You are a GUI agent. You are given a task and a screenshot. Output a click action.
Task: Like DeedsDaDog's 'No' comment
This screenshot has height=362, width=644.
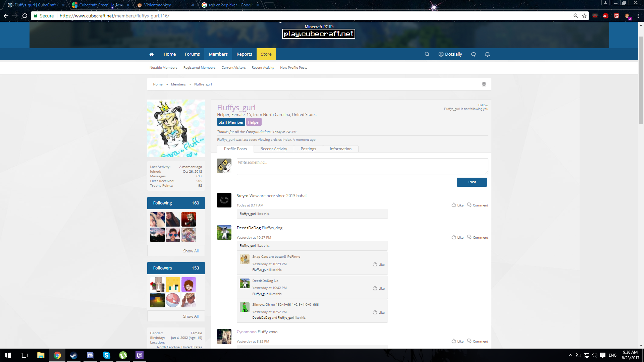pyautogui.click(x=379, y=288)
